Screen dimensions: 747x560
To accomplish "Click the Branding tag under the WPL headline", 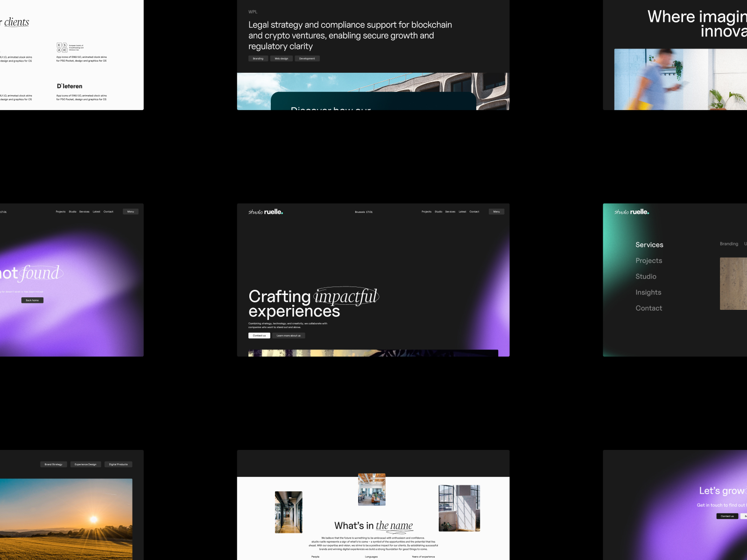I will [x=258, y=59].
